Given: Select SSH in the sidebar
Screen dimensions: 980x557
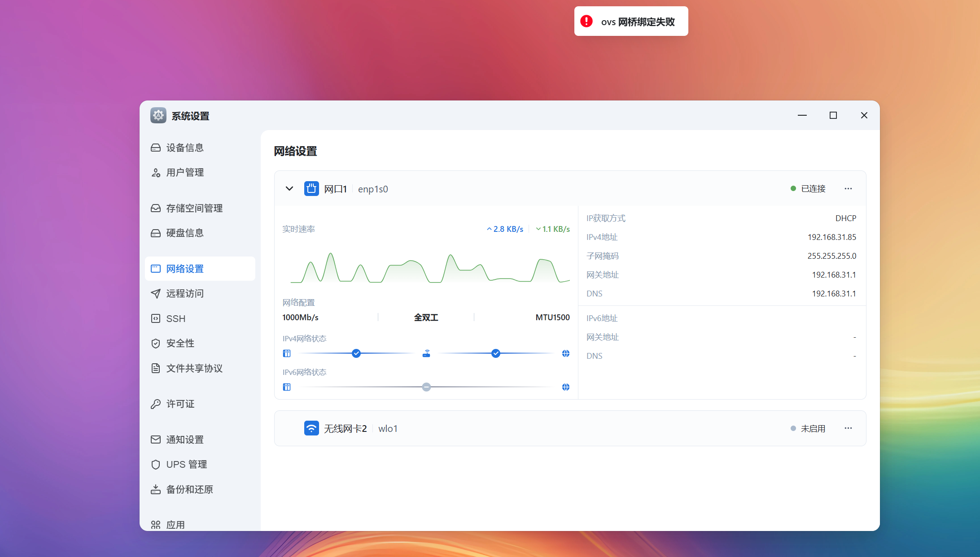Looking at the screenshot, I should point(175,318).
